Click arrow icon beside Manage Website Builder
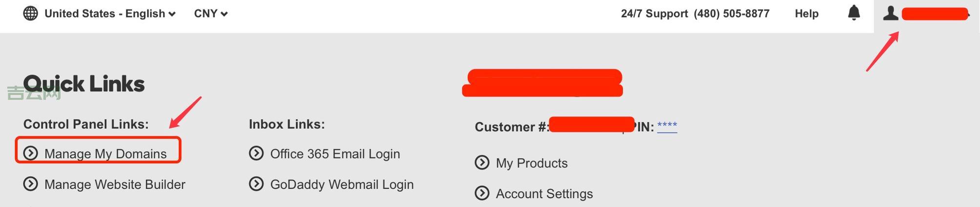Screen dimensions: 980x207 pyautogui.click(x=30, y=184)
